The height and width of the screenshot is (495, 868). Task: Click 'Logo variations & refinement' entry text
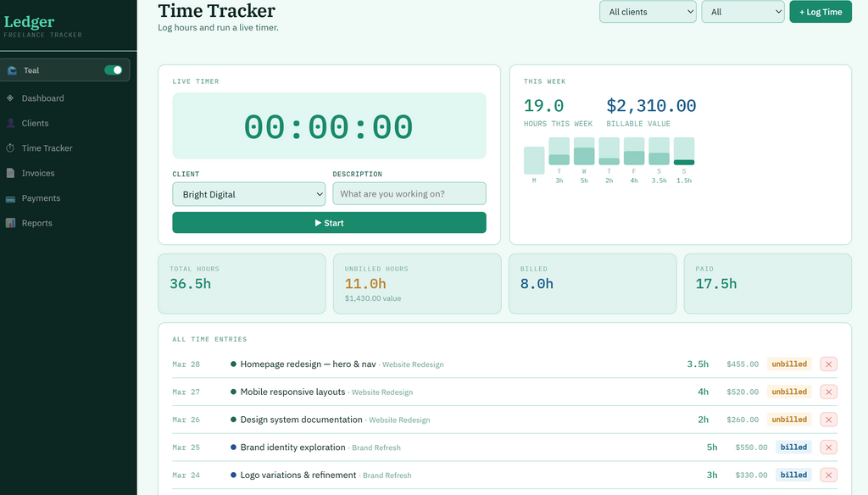(298, 475)
